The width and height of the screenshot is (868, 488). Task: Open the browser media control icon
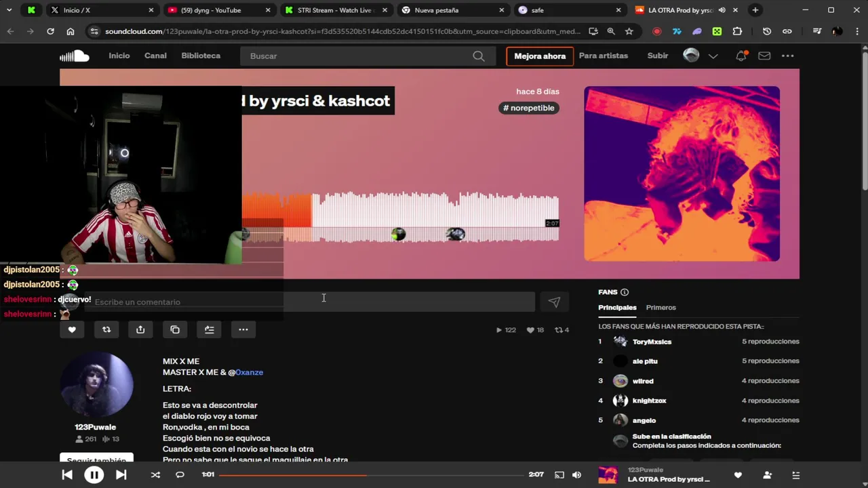[x=816, y=31]
